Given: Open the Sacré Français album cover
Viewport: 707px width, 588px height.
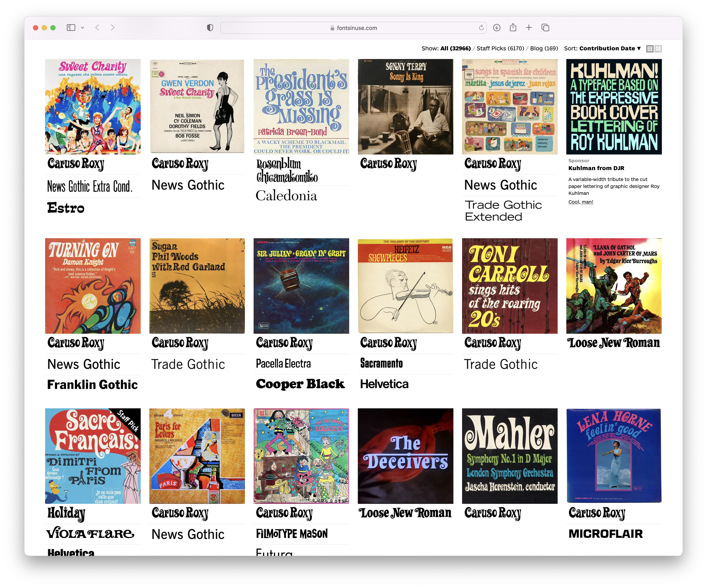Looking at the screenshot, I should [93, 456].
